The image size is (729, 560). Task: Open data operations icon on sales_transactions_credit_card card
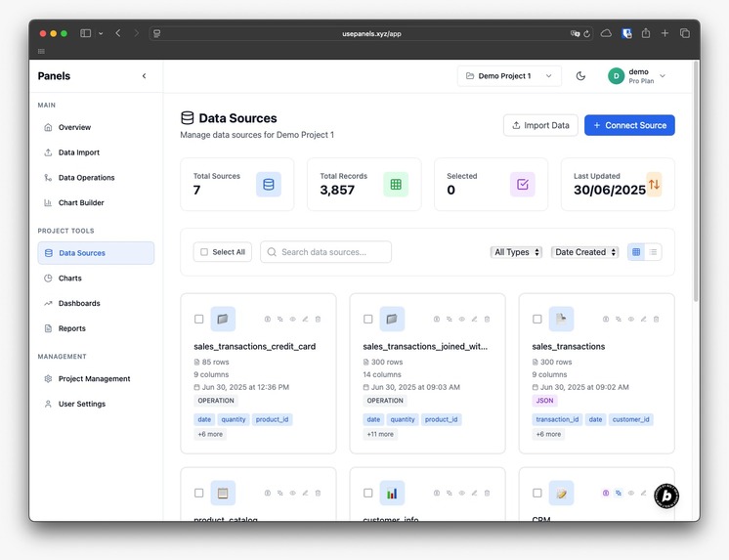click(279, 319)
